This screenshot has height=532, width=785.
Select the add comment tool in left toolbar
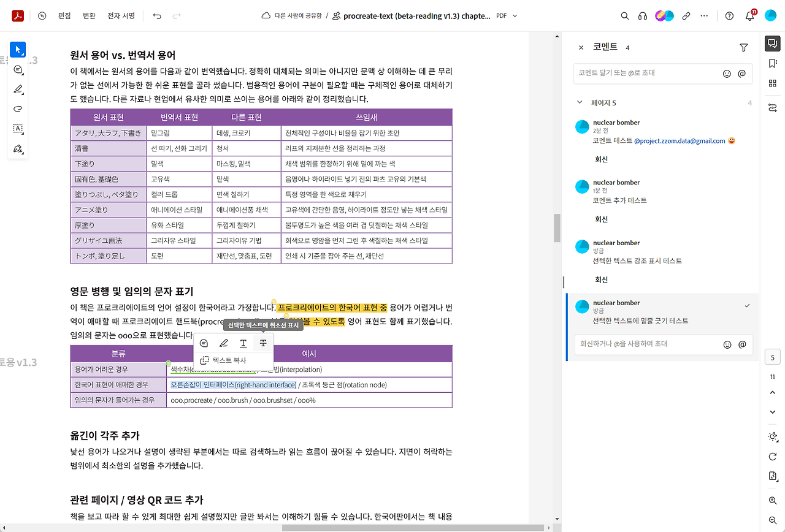coord(18,70)
